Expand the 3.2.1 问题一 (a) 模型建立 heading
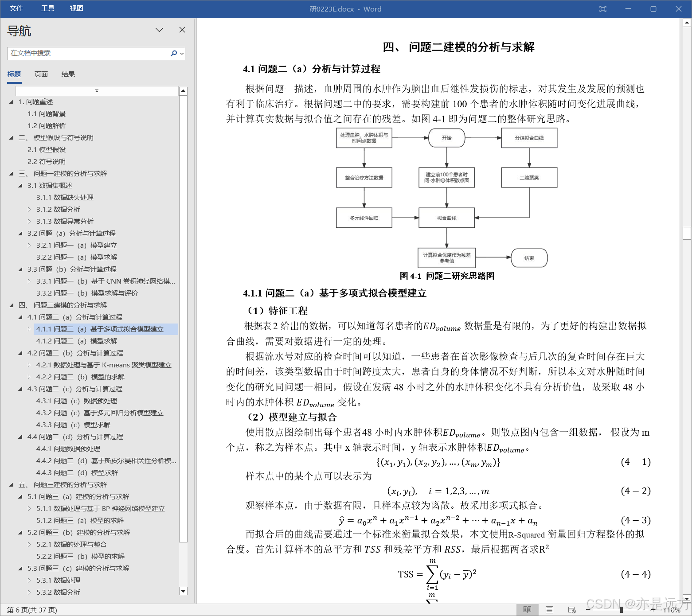Screen dimensions: 692x616 [29, 246]
